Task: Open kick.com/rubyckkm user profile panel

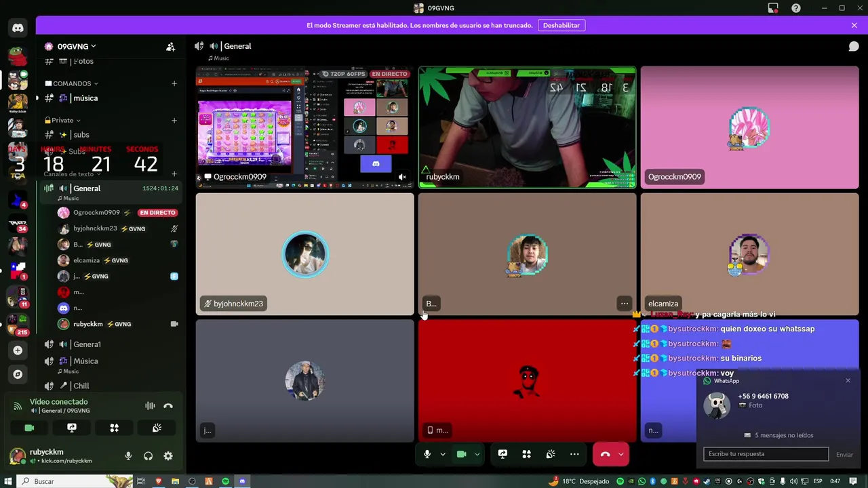Action: pos(61,456)
